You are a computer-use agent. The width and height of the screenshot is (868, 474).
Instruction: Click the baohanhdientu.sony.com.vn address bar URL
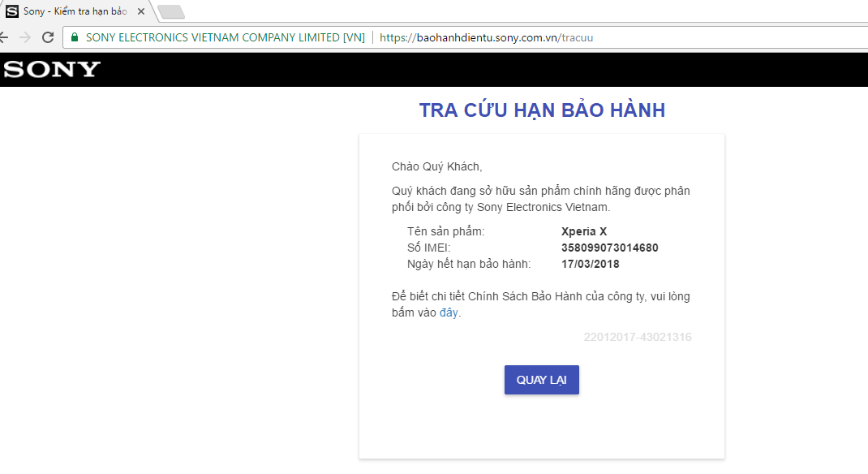click(x=486, y=37)
